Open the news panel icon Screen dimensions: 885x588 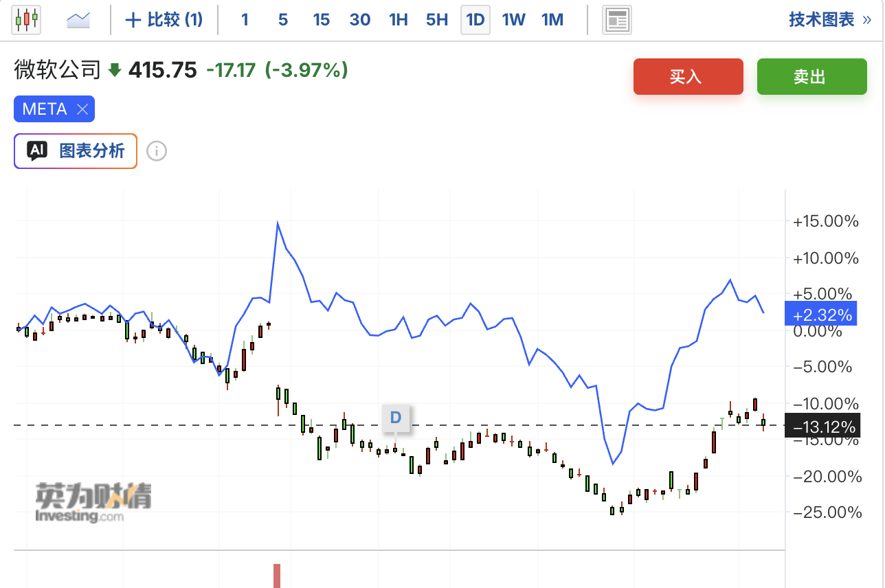[617, 20]
